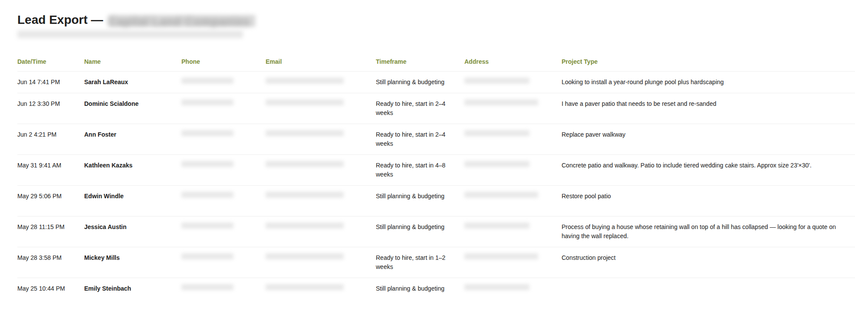Image resolution: width=868 pixels, height=321 pixels.
Task: Click the date Jun 12 3:30 PM
Action: 39,104
